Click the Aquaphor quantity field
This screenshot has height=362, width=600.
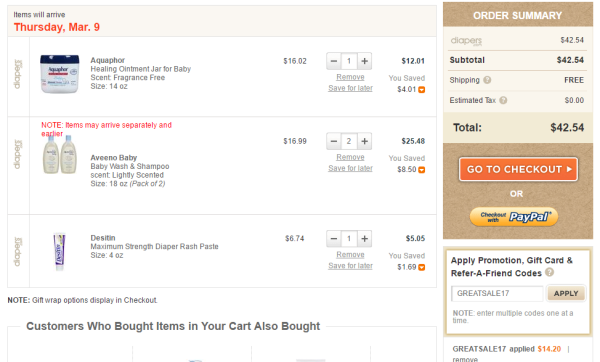tap(349, 61)
